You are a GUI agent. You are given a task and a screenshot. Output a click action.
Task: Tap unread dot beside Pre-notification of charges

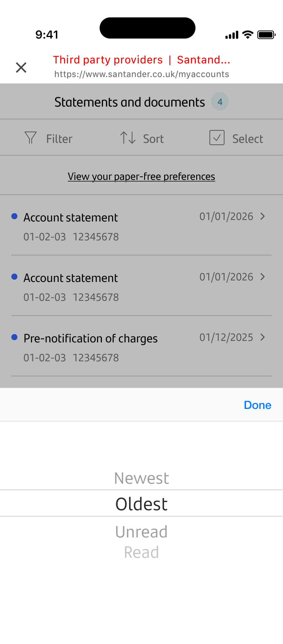click(14, 337)
